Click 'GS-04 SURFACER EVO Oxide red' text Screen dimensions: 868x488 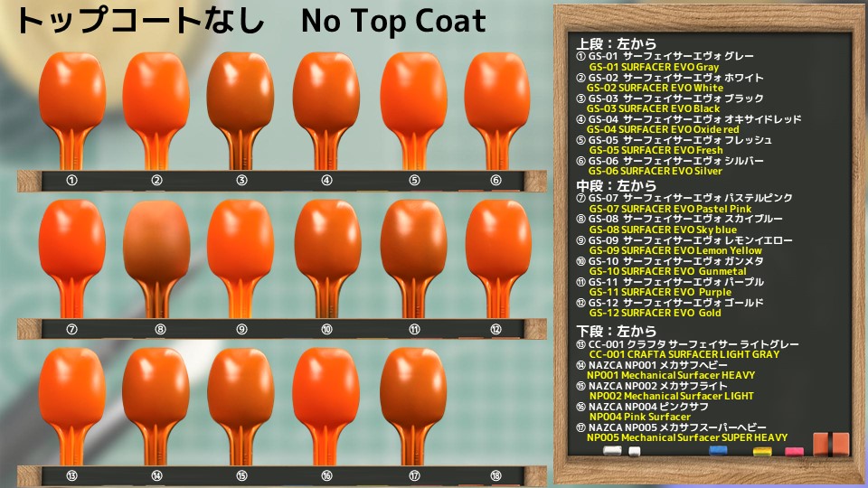coord(663,129)
